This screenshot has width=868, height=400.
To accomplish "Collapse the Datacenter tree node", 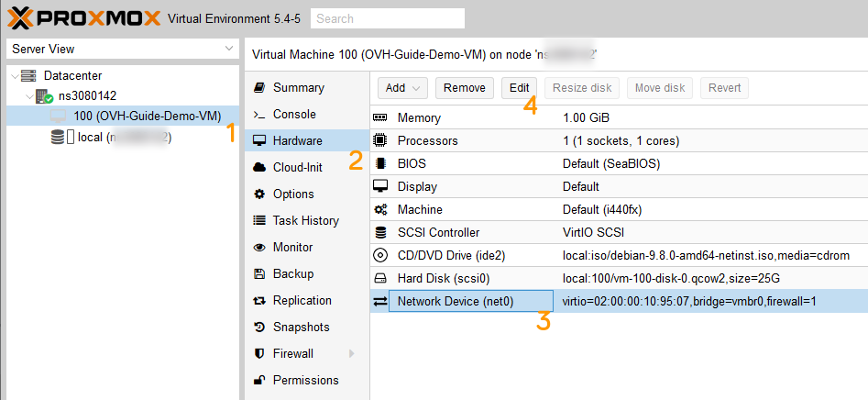I will (14, 75).
